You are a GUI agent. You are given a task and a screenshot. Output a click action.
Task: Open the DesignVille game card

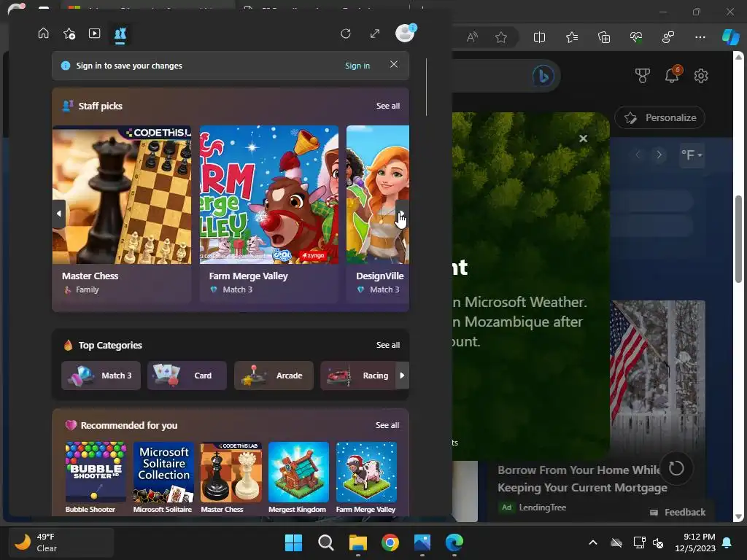pyautogui.click(x=377, y=214)
